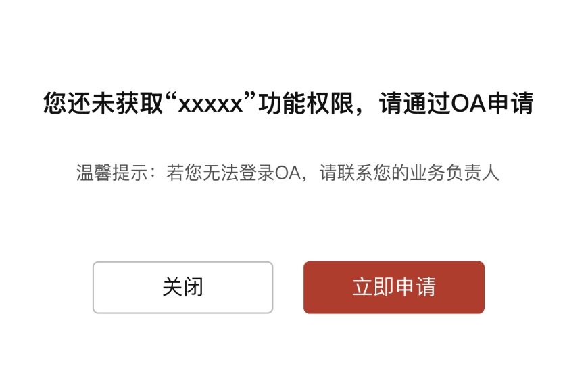This screenshot has height=383, width=588.
Task: Click the word "OA" in the grey hint
Action: coord(288,173)
